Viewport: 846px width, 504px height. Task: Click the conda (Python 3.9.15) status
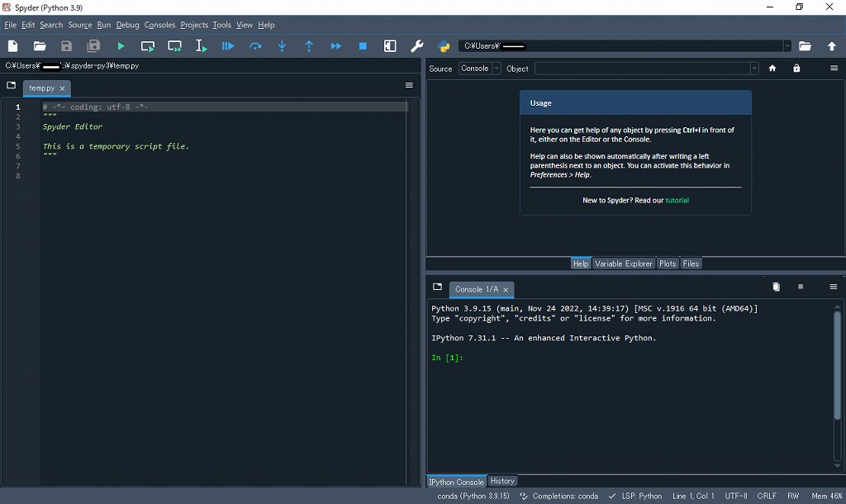click(x=473, y=496)
